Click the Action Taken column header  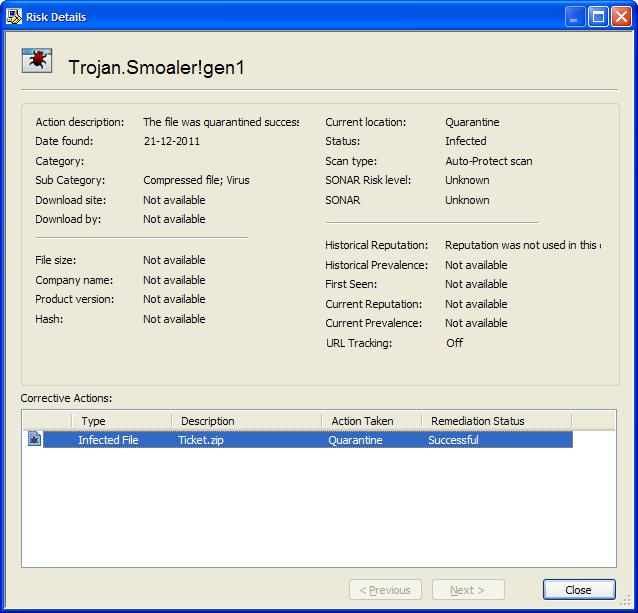tap(370, 421)
